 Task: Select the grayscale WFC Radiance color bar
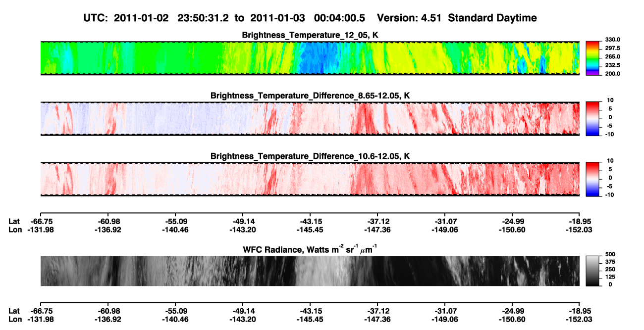[593, 271]
